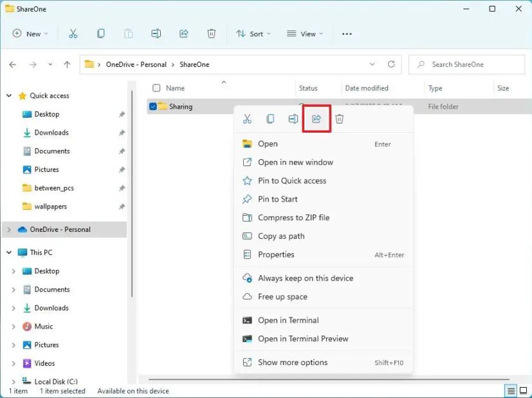The width and height of the screenshot is (532, 398).
Task: Expand the Music node under This PC
Action: coord(14,327)
